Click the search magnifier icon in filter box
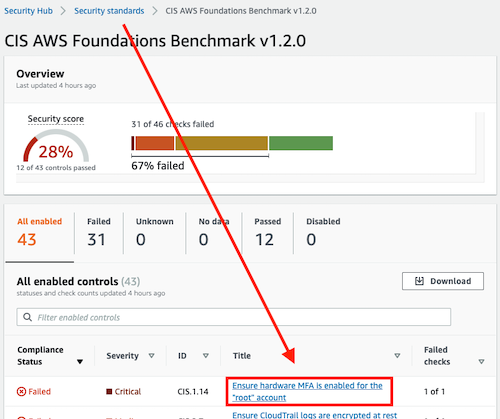Screen dimensions: 500x419 tap(27, 317)
